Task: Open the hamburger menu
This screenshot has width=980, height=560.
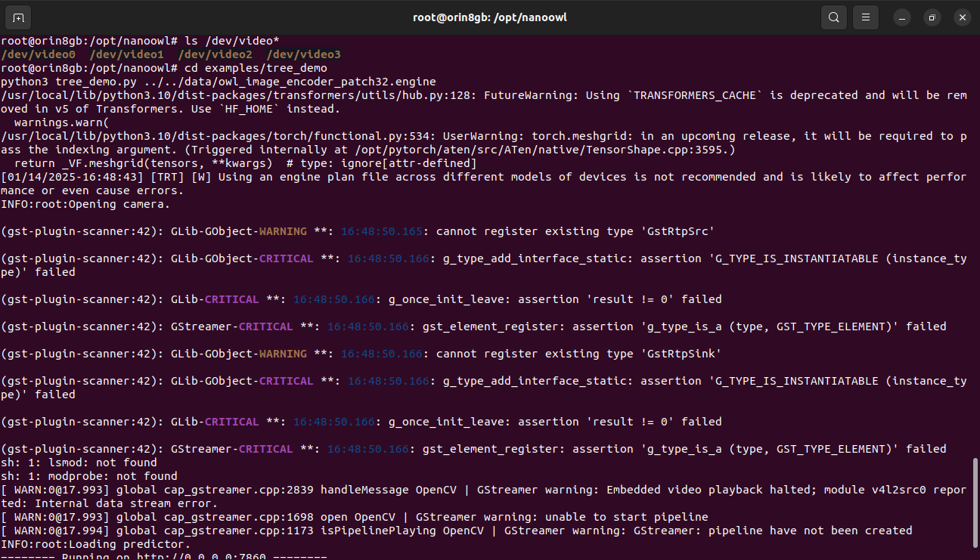Action: [x=865, y=17]
